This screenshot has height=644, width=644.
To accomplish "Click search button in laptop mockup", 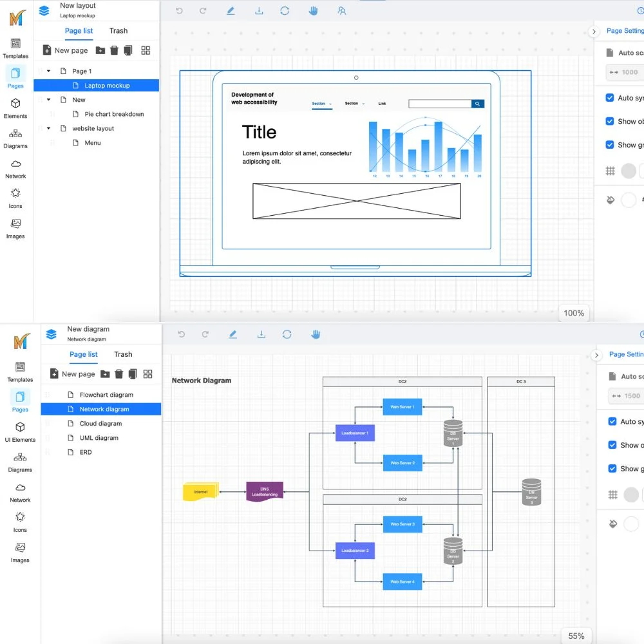I will (478, 104).
